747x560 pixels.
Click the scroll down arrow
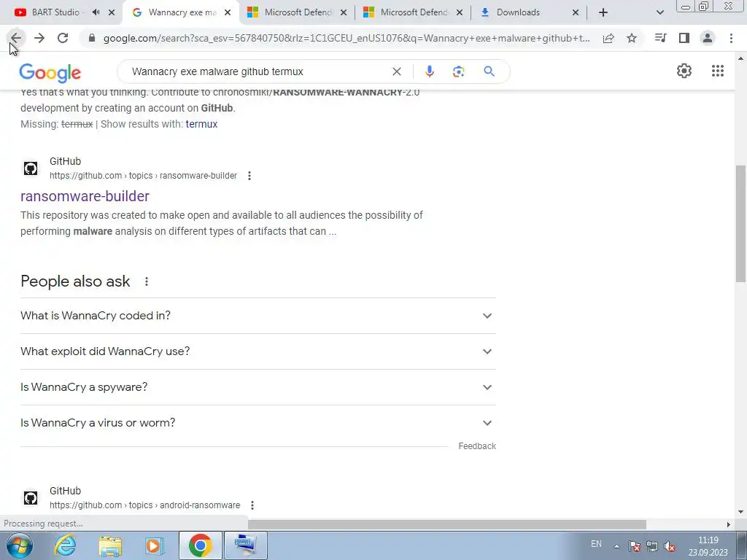[741, 512]
